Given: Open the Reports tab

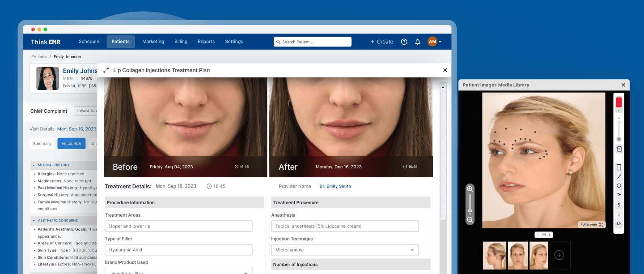Looking at the screenshot, I should click(x=206, y=42).
